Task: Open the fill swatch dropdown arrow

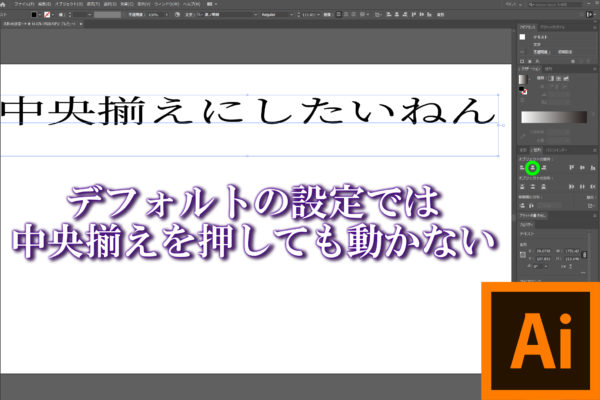Action: click(40, 15)
